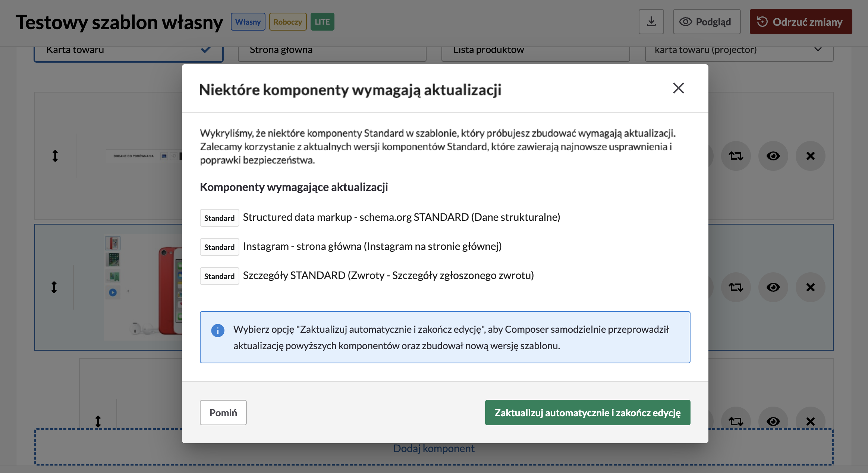Click the Odrzuć zmiany button
The height and width of the screenshot is (473, 868).
pos(801,22)
